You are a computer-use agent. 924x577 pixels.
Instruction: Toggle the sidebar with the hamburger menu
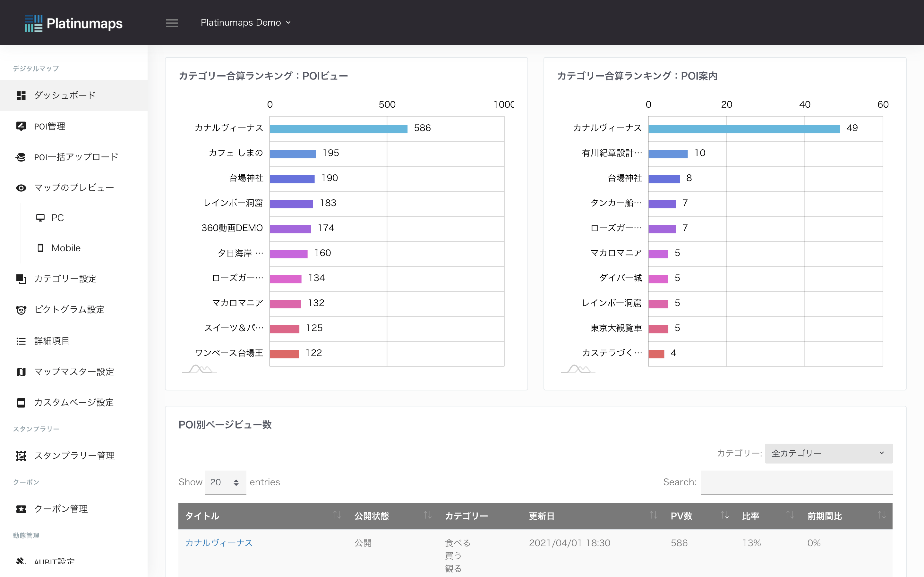pos(172,22)
